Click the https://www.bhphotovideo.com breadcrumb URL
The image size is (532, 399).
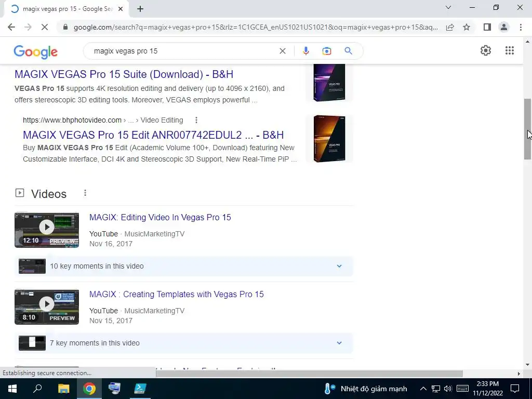pos(72,120)
